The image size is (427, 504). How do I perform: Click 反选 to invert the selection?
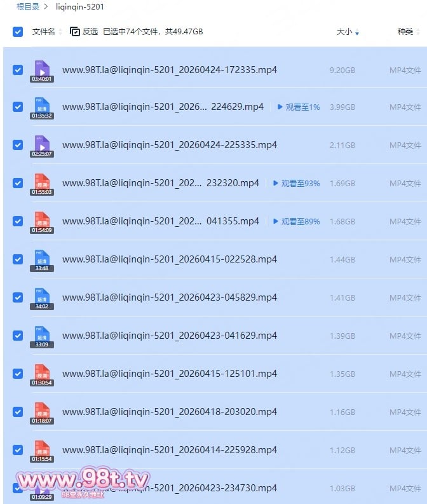tap(90, 31)
